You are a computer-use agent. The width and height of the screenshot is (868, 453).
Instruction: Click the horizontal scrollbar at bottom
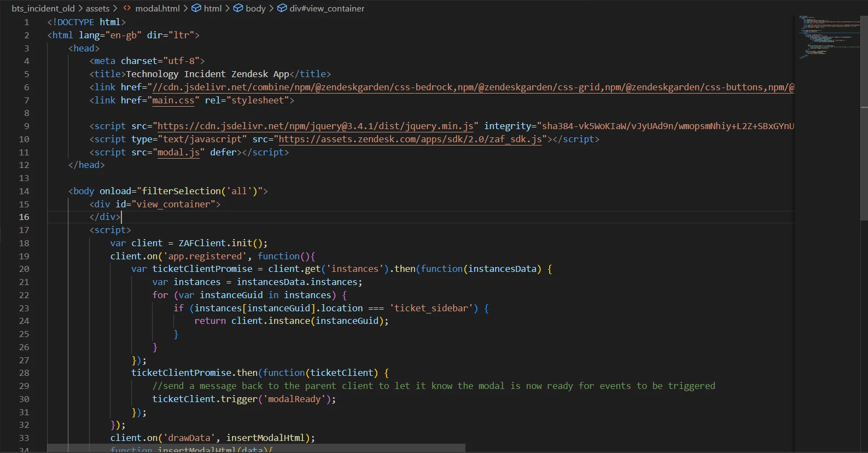click(256, 448)
